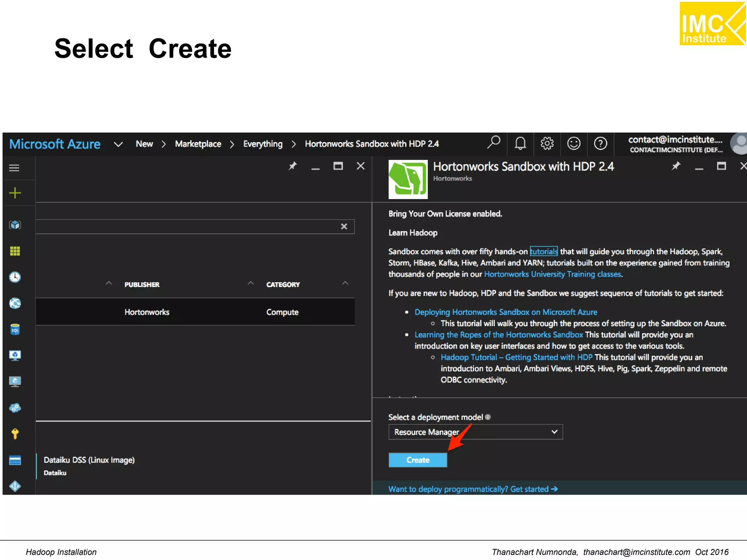Open the tutorials link

coord(544,252)
